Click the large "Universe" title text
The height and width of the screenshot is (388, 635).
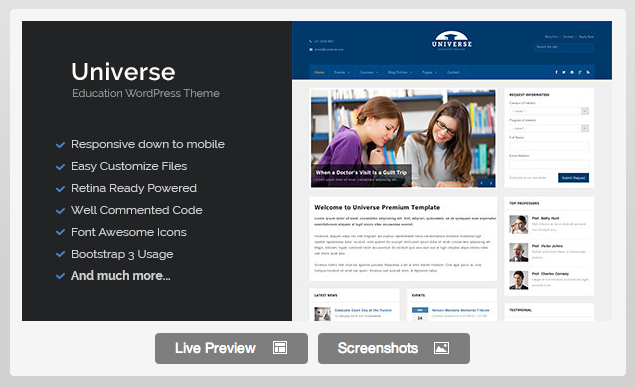pos(124,72)
